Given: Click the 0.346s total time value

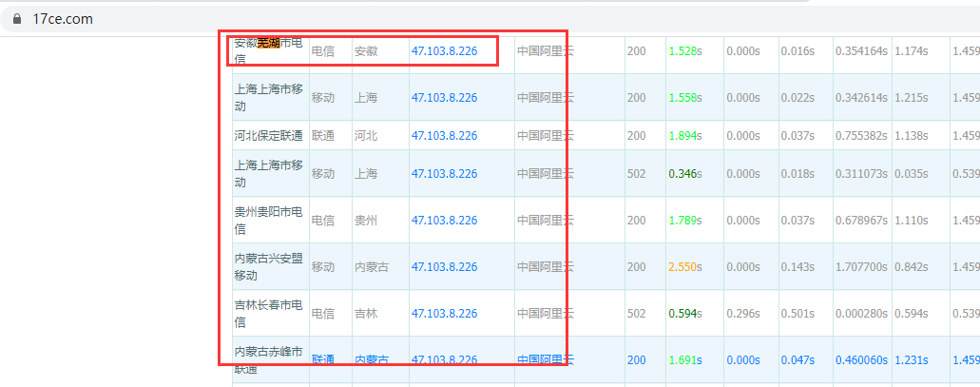Looking at the screenshot, I should point(684,174).
